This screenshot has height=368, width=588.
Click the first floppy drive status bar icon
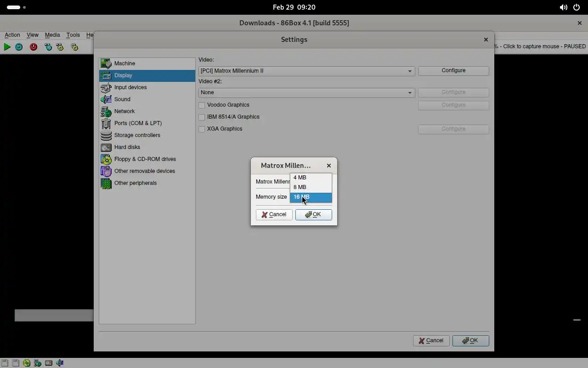point(5,363)
